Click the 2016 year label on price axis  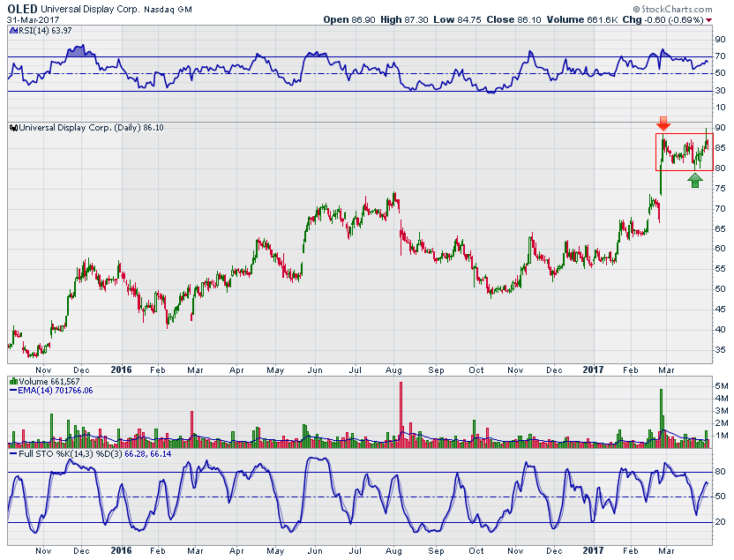pyautogui.click(x=122, y=370)
